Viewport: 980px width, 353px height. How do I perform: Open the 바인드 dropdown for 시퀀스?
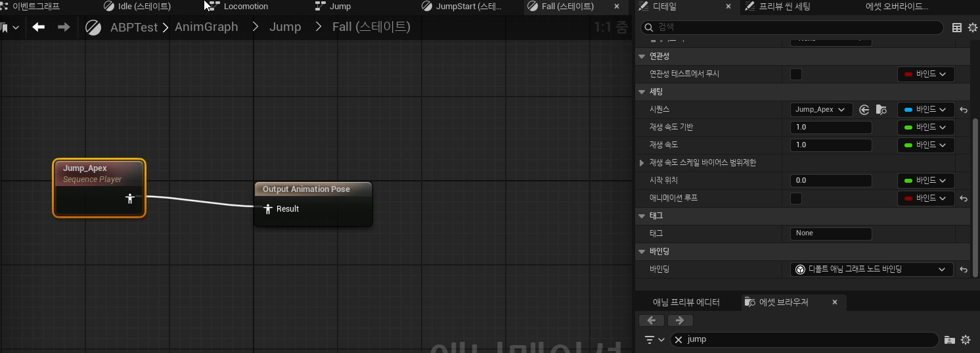click(x=925, y=110)
